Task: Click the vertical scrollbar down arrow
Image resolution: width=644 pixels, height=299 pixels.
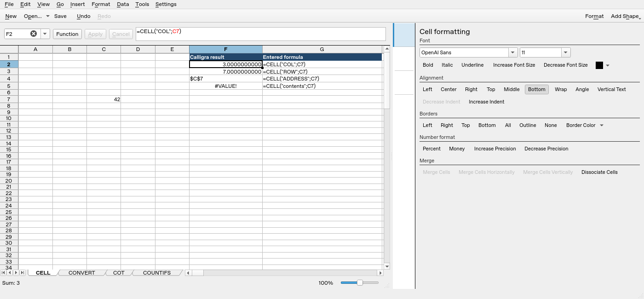Action: [x=387, y=266]
